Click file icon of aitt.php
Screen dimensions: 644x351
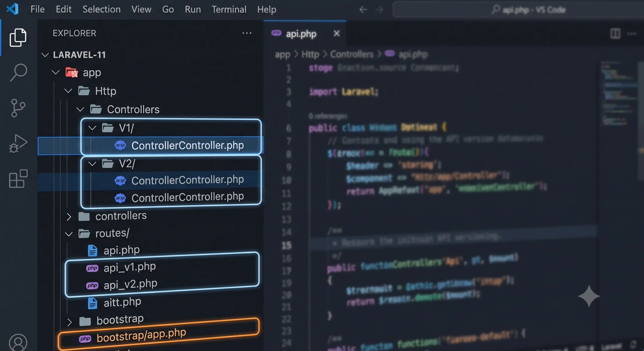[x=92, y=303]
